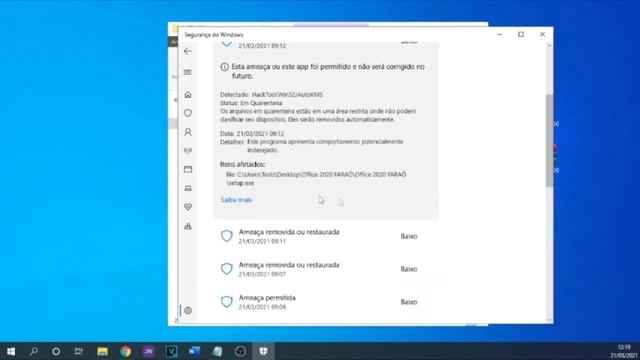This screenshot has width=640, height=360.
Task: Collapse the expanded threat entry dated 09:12
Action: point(326,44)
